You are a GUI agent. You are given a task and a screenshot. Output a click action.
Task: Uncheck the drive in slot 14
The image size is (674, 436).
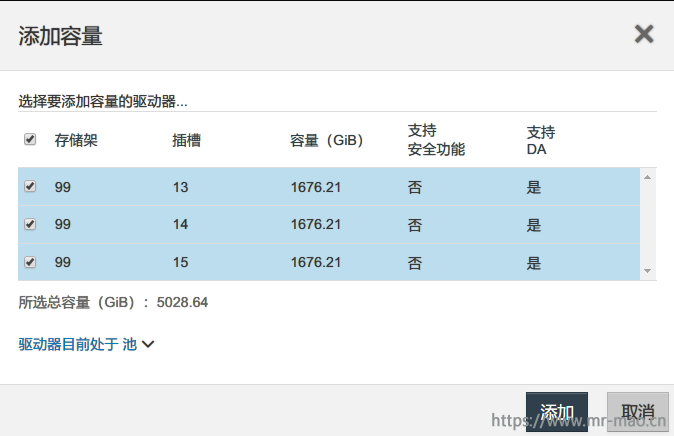30,224
